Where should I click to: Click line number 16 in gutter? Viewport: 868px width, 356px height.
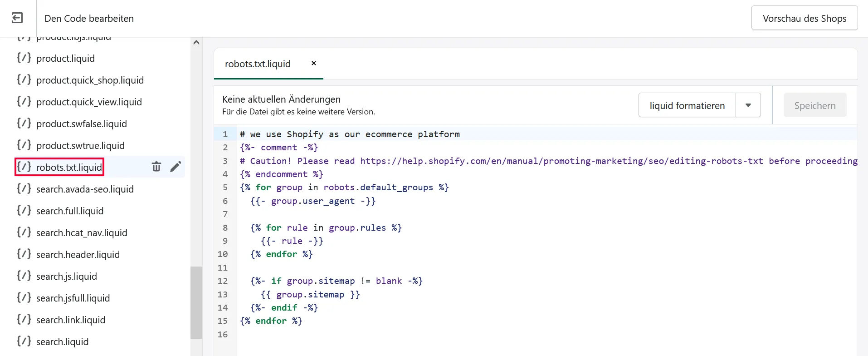coord(223,335)
